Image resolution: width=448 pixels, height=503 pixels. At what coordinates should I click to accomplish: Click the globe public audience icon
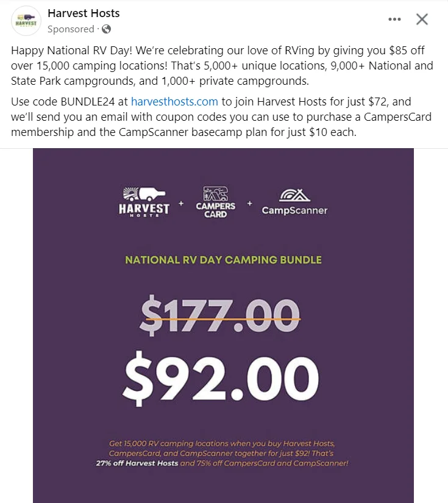106,29
